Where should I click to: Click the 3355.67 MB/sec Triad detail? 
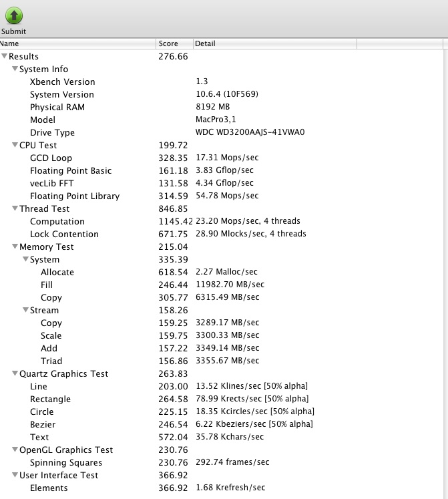[228, 361]
